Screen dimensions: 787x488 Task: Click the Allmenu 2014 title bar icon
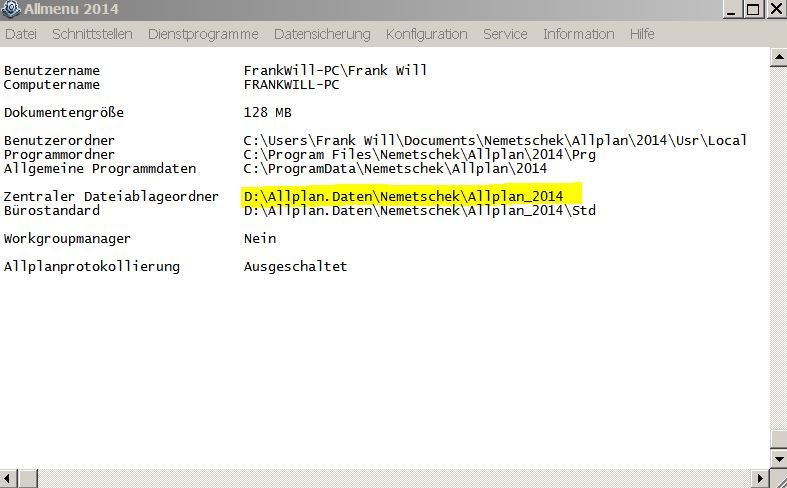10,9
